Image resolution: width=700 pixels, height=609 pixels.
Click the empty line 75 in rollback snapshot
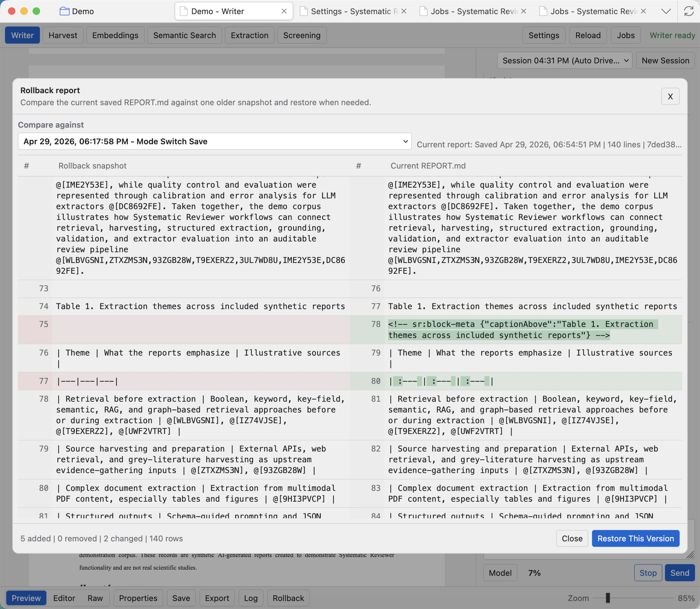tap(184, 330)
